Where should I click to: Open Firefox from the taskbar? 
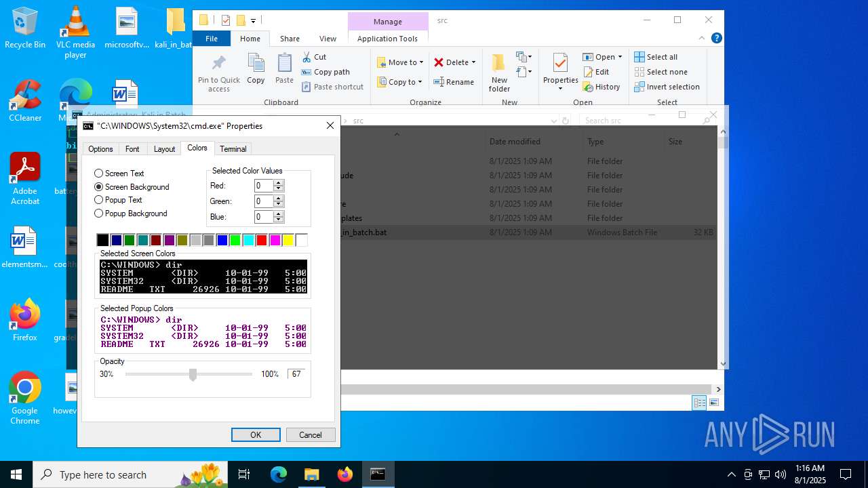click(345, 474)
